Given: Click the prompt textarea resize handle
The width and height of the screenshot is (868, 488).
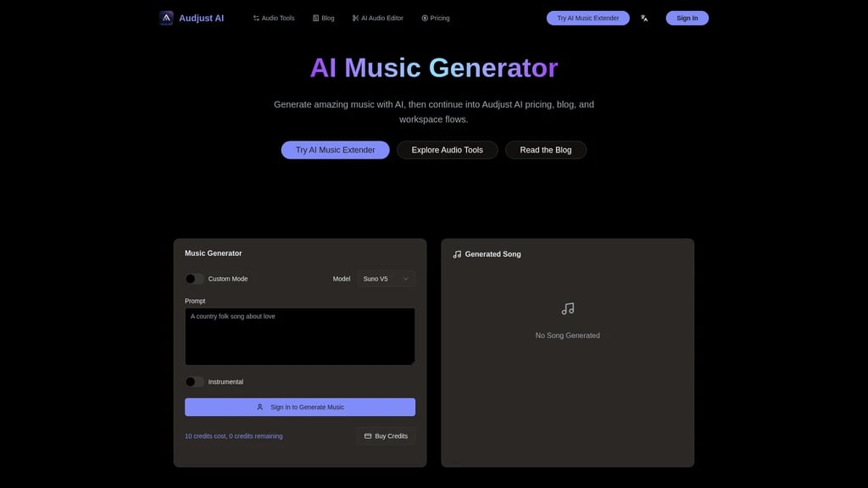Looking at the screenshot, I should click(413, 363).
